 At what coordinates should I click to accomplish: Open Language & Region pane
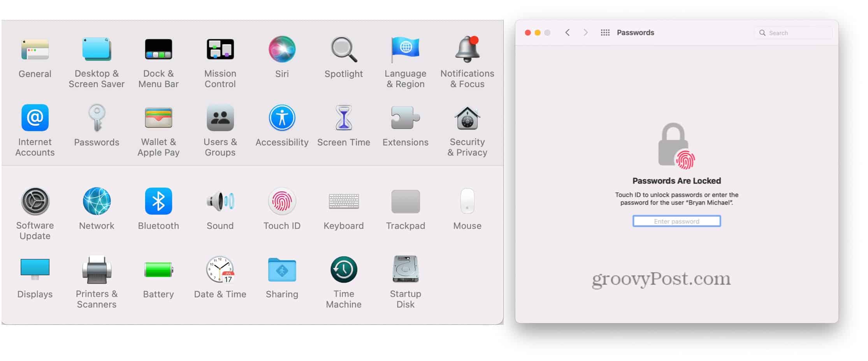click(x=405, y=49)
